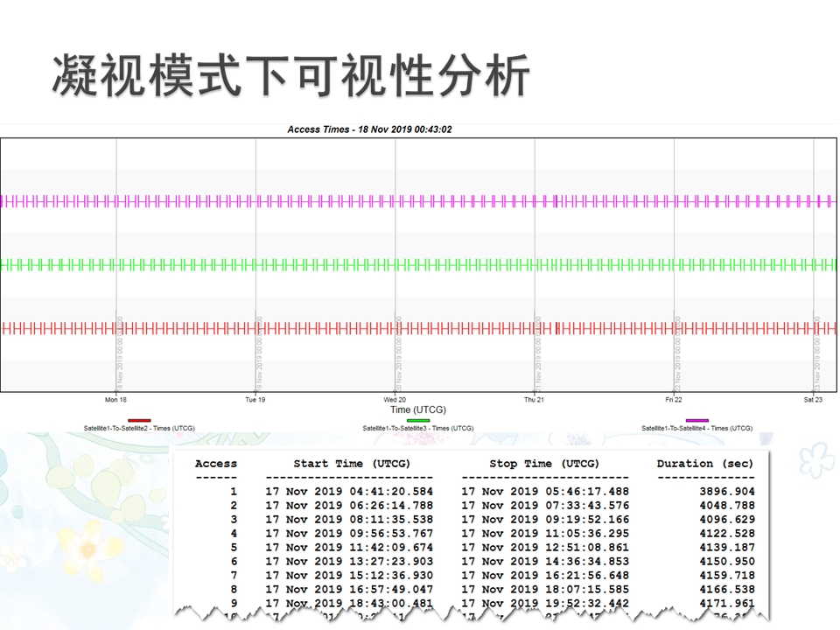The height and width of the screenshot is (630, 840).
Task: Click the 'Time (UTCG)' axis label
Action: pos(418,409)
